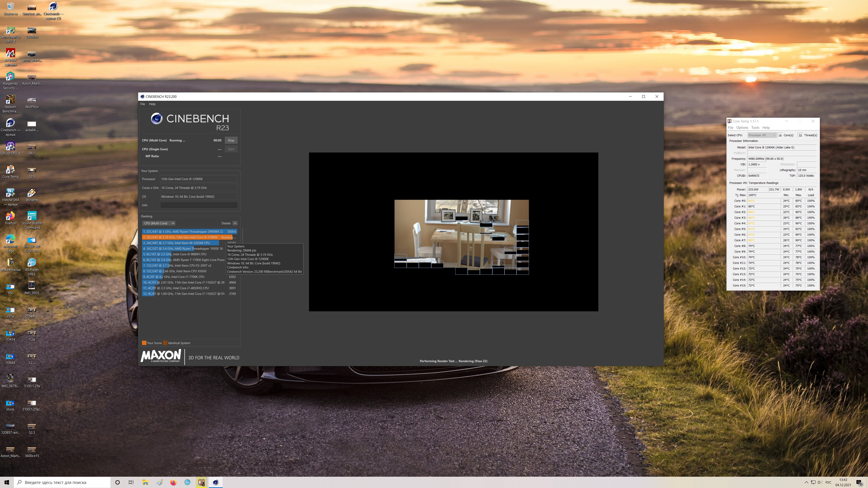
Task: Stop the running Multi Core benchmark
Action: 231,141
